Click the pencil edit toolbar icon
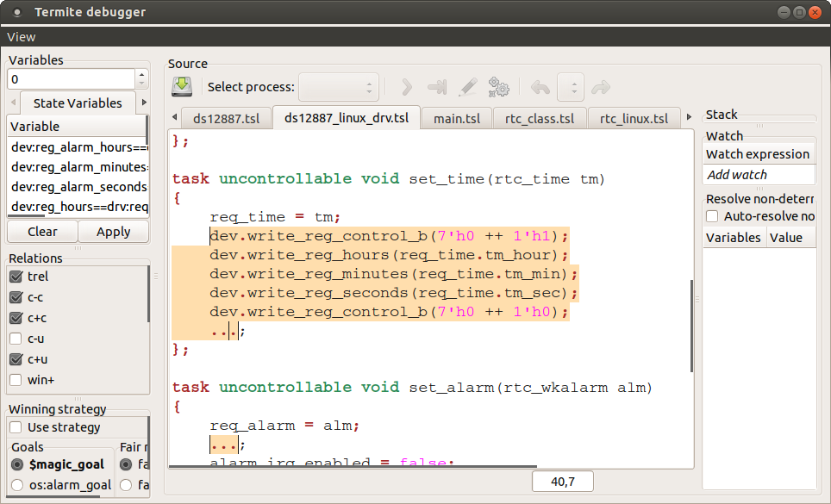The width and height of the screenshot is (831, 504). point(467,87)
